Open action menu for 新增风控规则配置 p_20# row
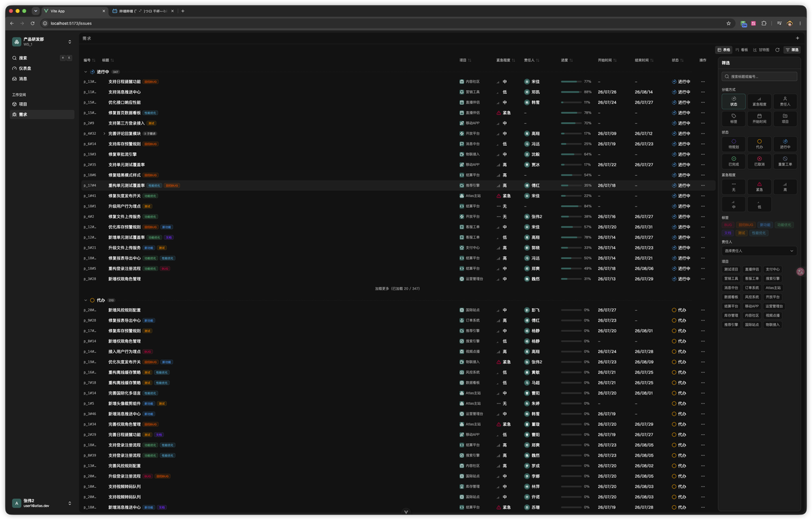Screen dimensions: 812x520 (703, 310)
